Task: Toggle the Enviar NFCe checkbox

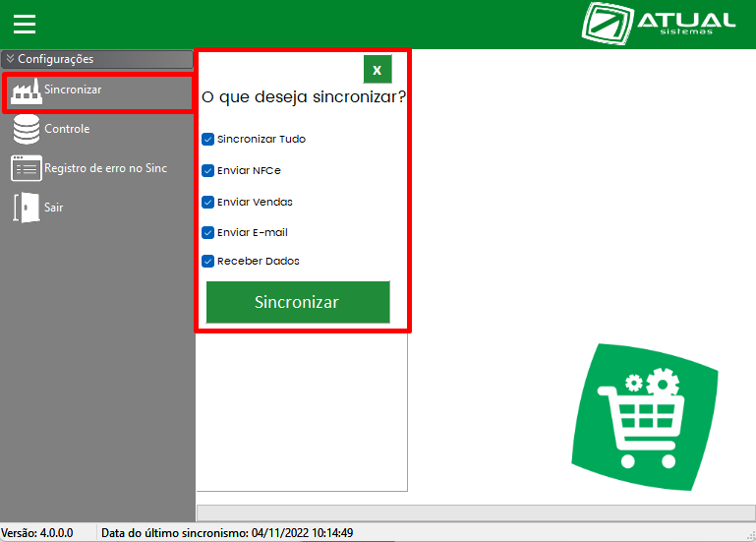Action: tap(207, 170)
